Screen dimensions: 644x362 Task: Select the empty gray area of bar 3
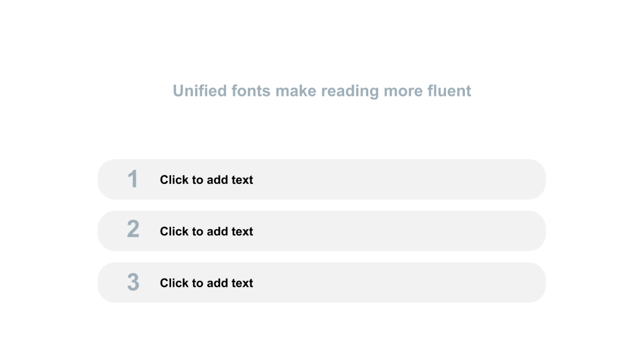pos(397,283)
